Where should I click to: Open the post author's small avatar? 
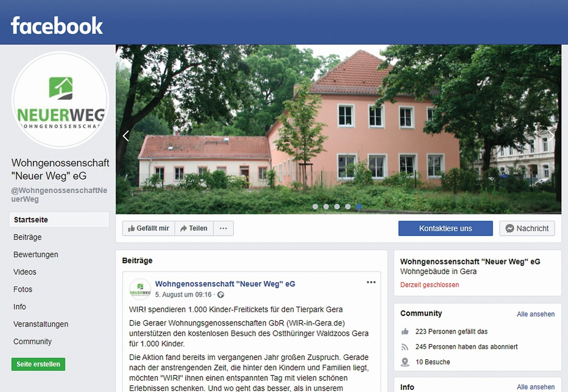[x=140, y=288]
